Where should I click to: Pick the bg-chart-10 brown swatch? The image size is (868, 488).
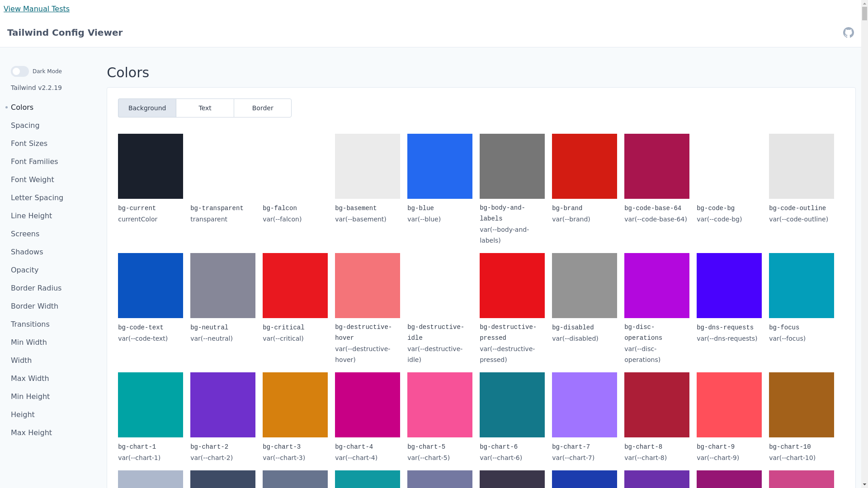tap(802, 405)
